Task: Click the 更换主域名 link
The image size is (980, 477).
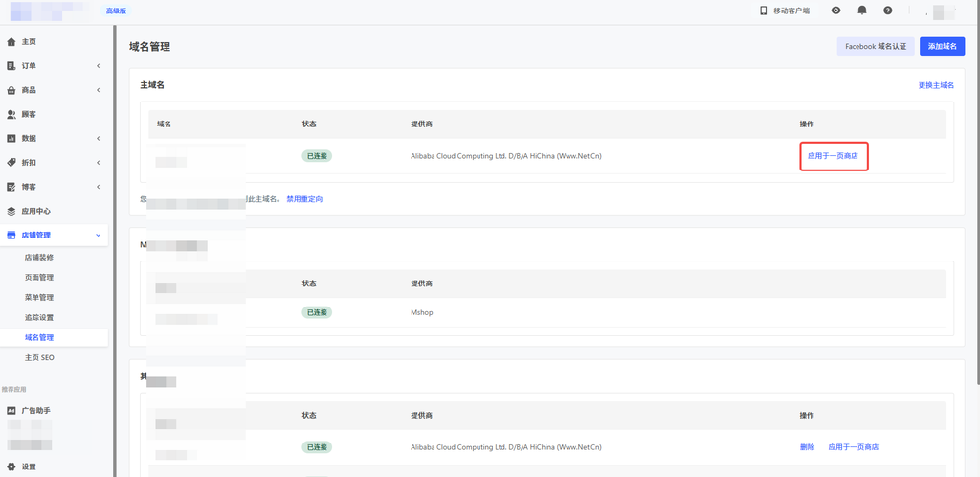Action: [x=935, y=85]
